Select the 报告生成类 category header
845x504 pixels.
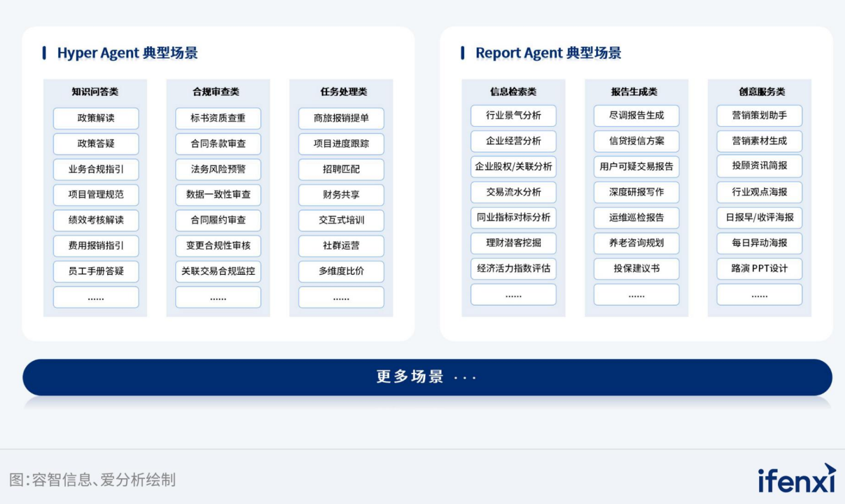tap(636, 90)
